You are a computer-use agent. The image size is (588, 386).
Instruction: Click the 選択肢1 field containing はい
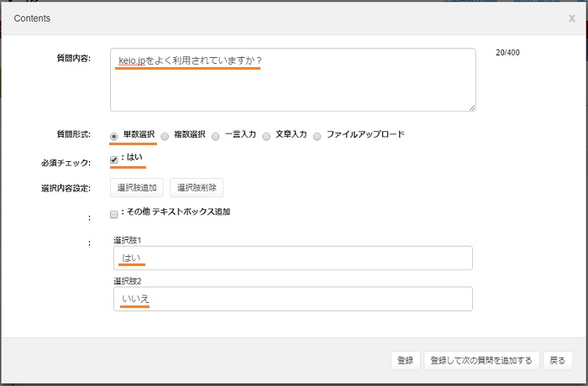click(292, 258)
